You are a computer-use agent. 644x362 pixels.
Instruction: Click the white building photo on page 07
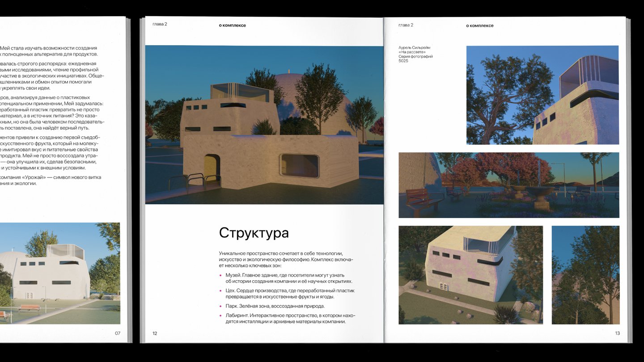(60, 273)
